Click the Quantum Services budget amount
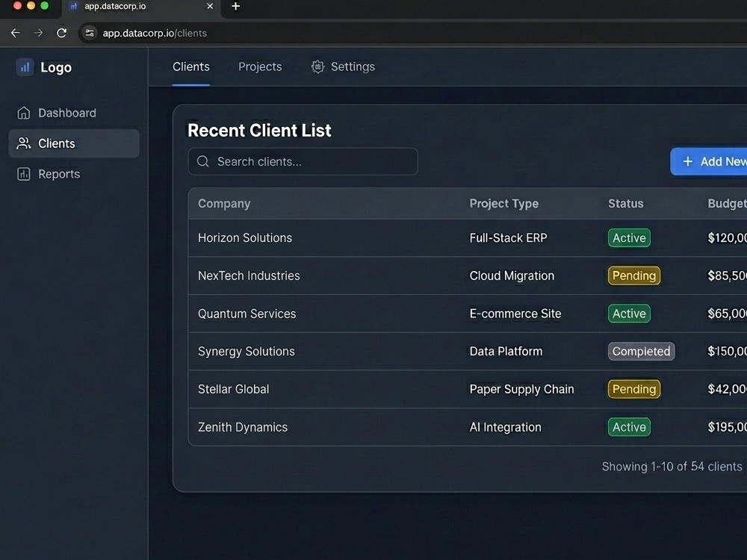The image size is (747, 560). pos(727,314)
